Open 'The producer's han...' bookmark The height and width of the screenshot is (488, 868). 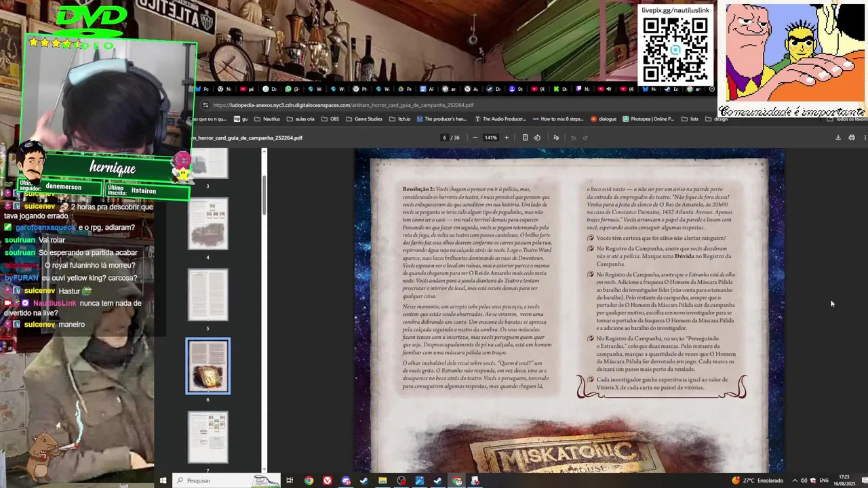click(441, 119)
